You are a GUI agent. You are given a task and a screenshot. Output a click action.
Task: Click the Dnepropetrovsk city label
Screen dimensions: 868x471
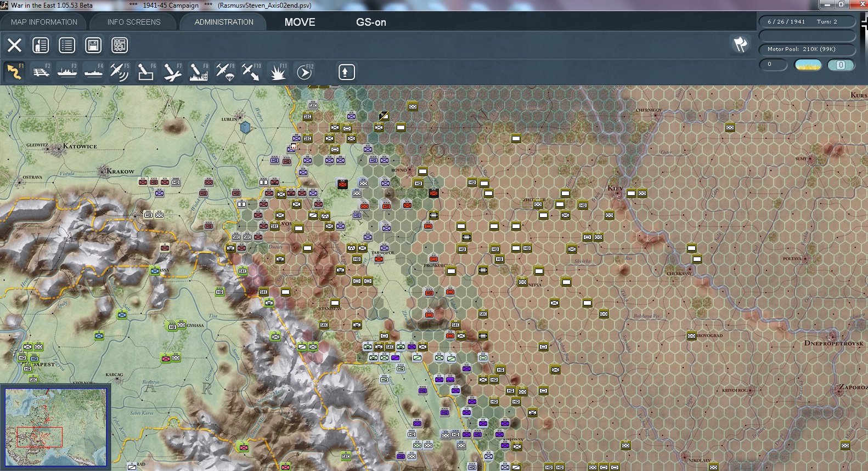(833, 343)
